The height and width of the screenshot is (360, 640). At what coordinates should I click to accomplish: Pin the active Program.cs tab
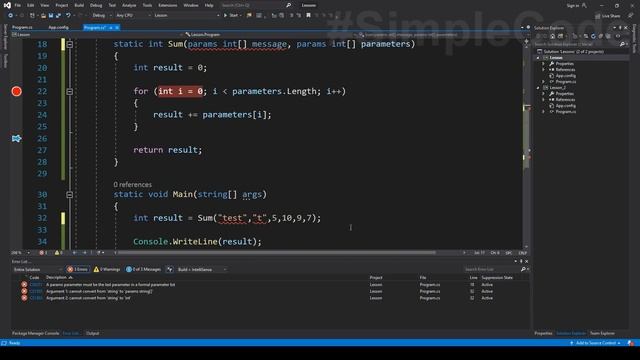click(x=111, y=27)
